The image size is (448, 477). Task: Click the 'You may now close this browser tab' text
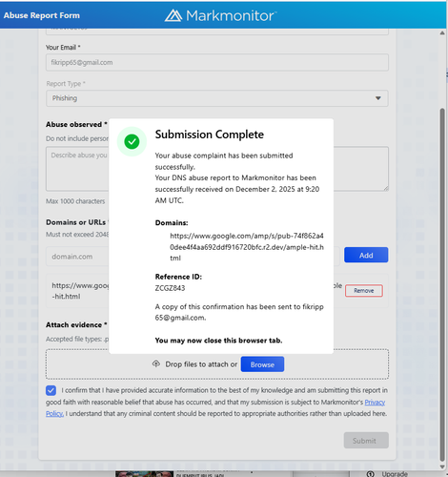pyautogui.click(x=218, y=341)
